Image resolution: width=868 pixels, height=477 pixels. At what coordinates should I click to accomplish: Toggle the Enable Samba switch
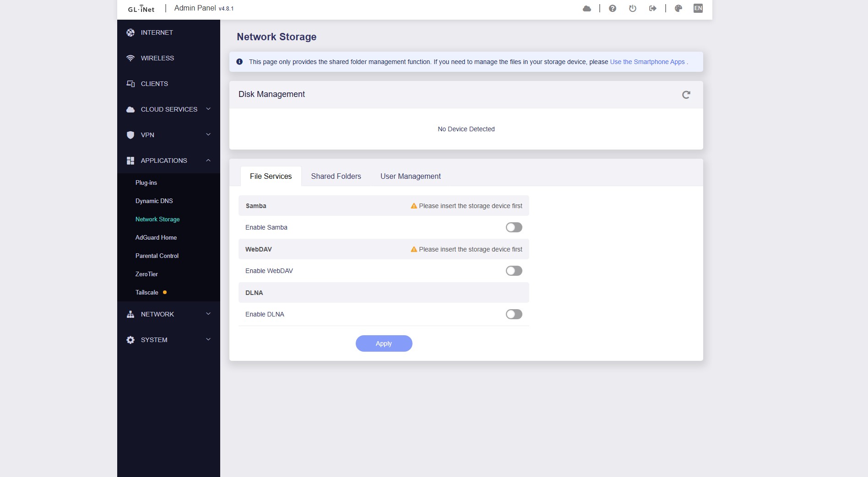514,227
